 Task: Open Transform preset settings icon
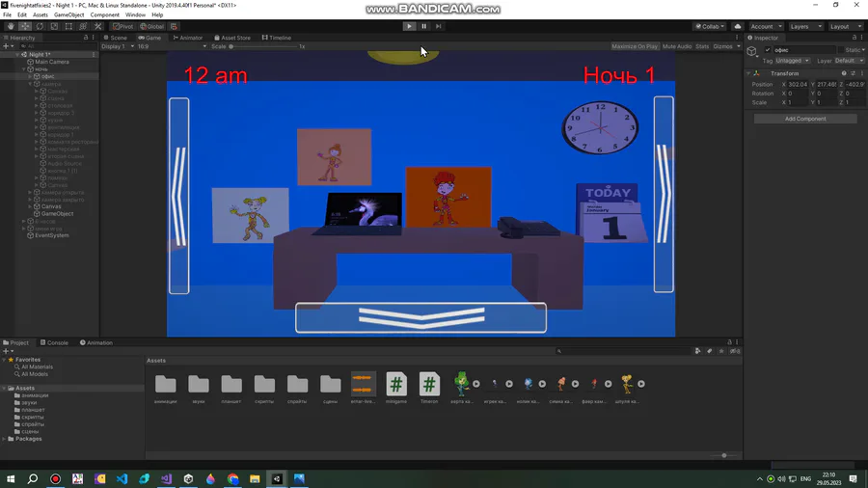click(x=853, y=73)
